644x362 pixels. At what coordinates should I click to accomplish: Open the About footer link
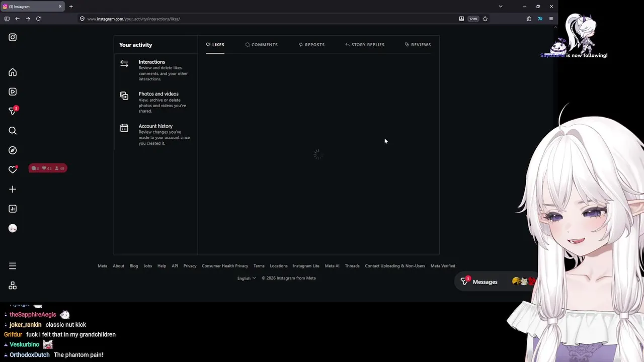pyautogui.click(x=118, y=266)
